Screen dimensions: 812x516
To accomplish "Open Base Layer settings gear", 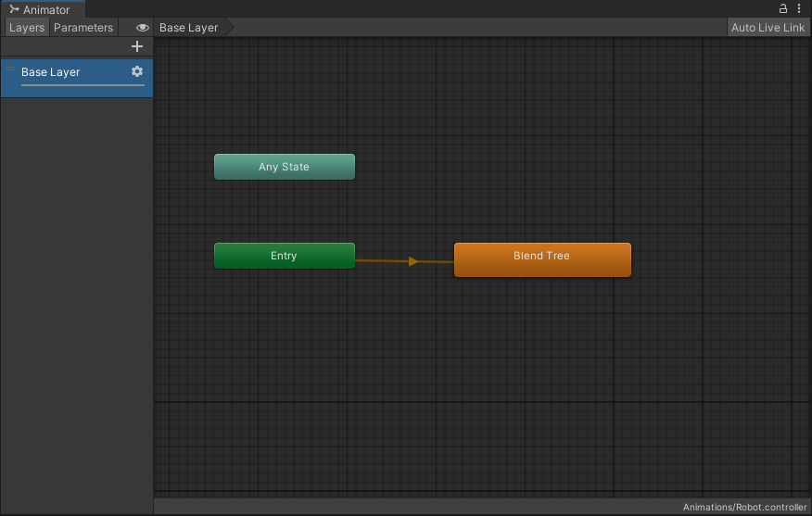I will click(x=136, y=71).
